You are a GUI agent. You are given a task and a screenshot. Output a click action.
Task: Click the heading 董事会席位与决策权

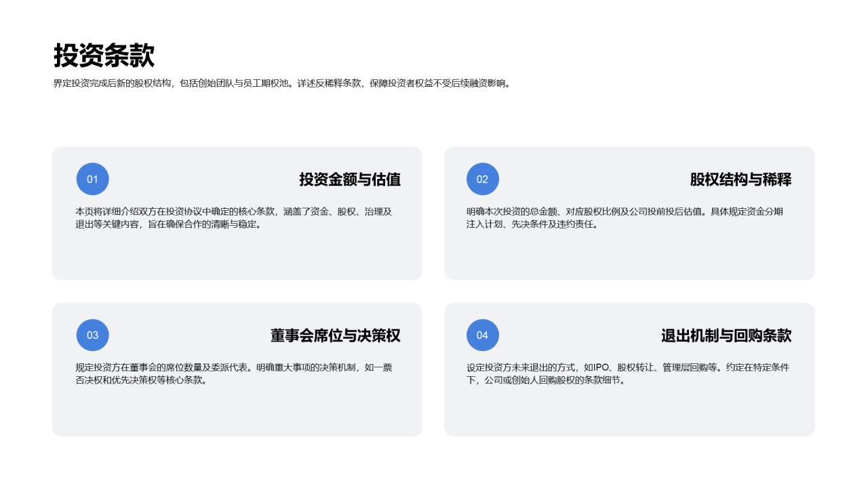336,335
